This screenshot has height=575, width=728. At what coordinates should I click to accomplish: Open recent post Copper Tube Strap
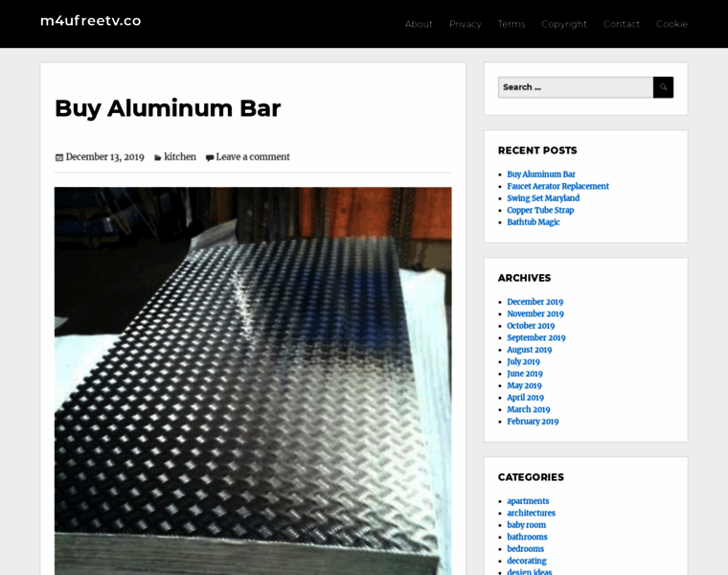click(540, 211)
